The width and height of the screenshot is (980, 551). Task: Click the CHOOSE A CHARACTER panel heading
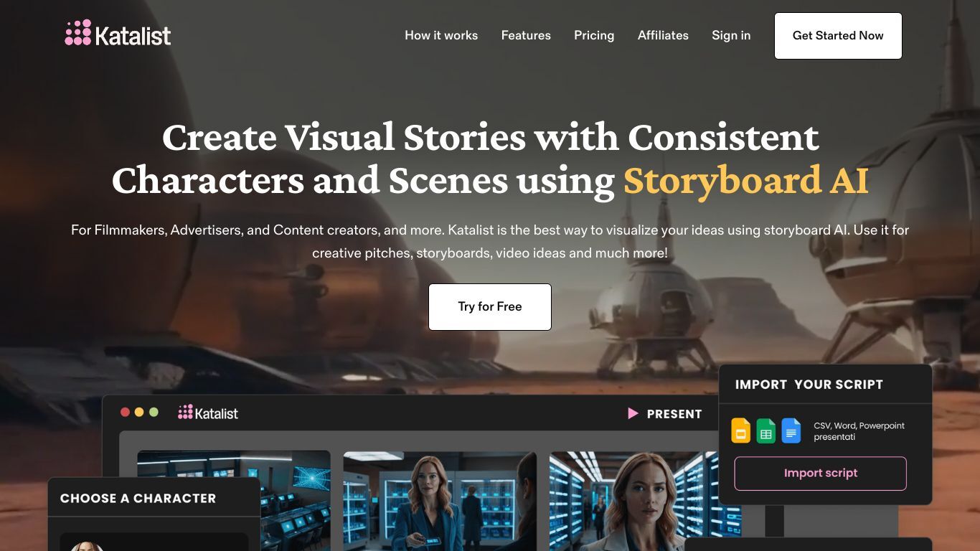click(138, 498)
